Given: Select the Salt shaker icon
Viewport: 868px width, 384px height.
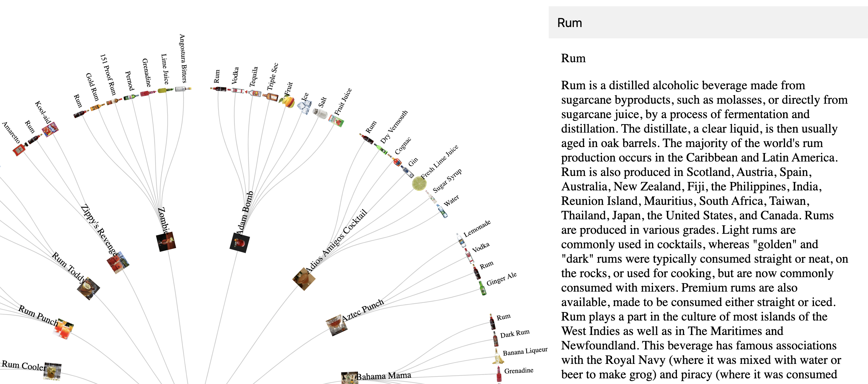Looking at the screenshot, I should point(320,113).
